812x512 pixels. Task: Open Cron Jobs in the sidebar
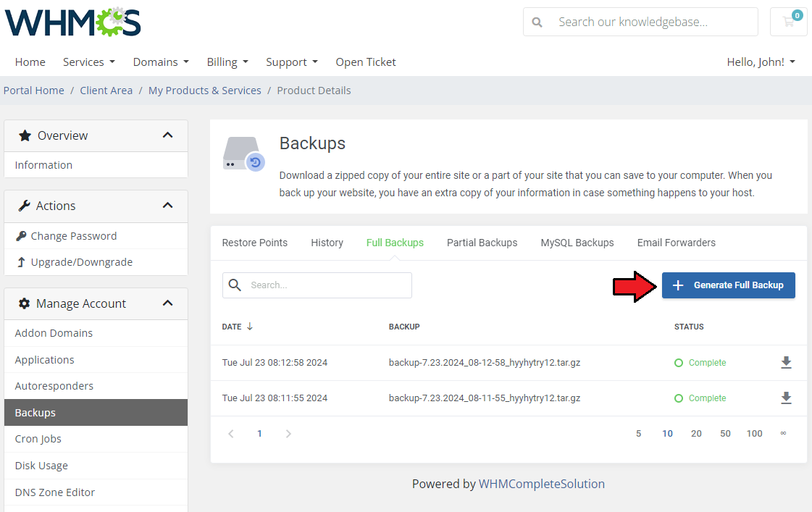[x=96, y=439]
